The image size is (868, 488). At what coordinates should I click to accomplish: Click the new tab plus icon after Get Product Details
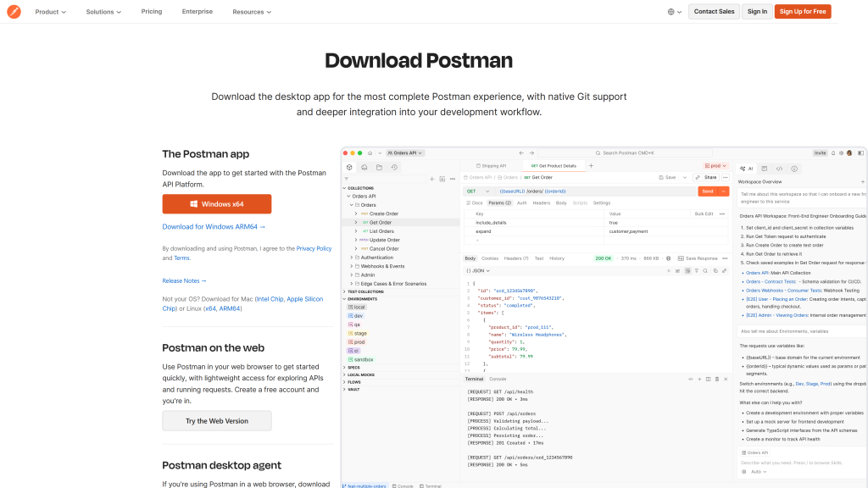coord(591,165)
